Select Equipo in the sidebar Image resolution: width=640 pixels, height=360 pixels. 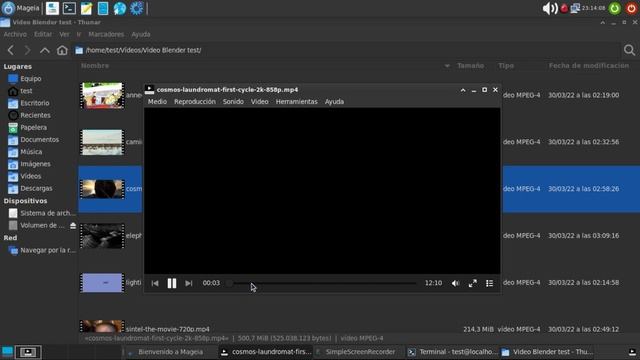coord(31,78)
